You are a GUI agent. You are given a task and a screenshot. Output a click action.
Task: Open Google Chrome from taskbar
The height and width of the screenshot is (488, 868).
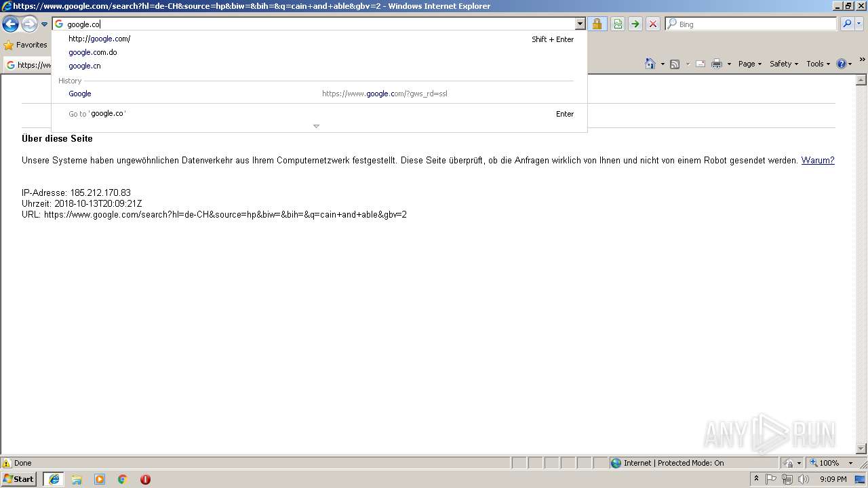click(123, 479)
